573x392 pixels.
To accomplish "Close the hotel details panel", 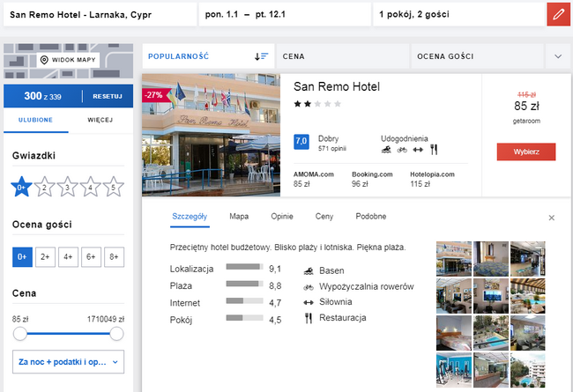I will pyautogui.click(x=552, y=218).
